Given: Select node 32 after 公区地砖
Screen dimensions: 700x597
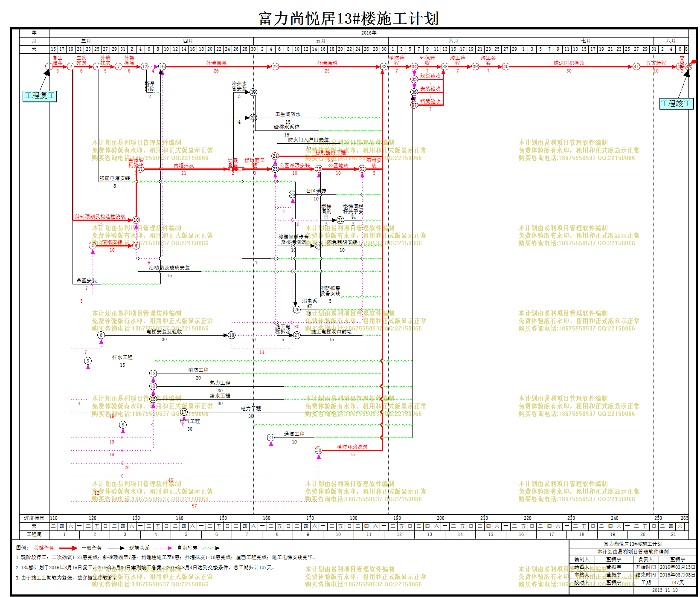Looking at the screenshot, I should (x=362, y=169).
